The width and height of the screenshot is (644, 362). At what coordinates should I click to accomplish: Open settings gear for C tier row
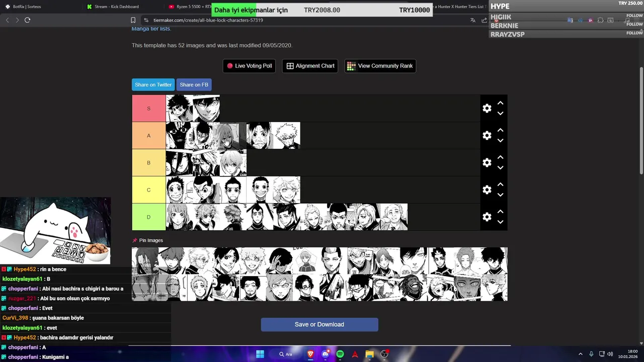point(487,190)
